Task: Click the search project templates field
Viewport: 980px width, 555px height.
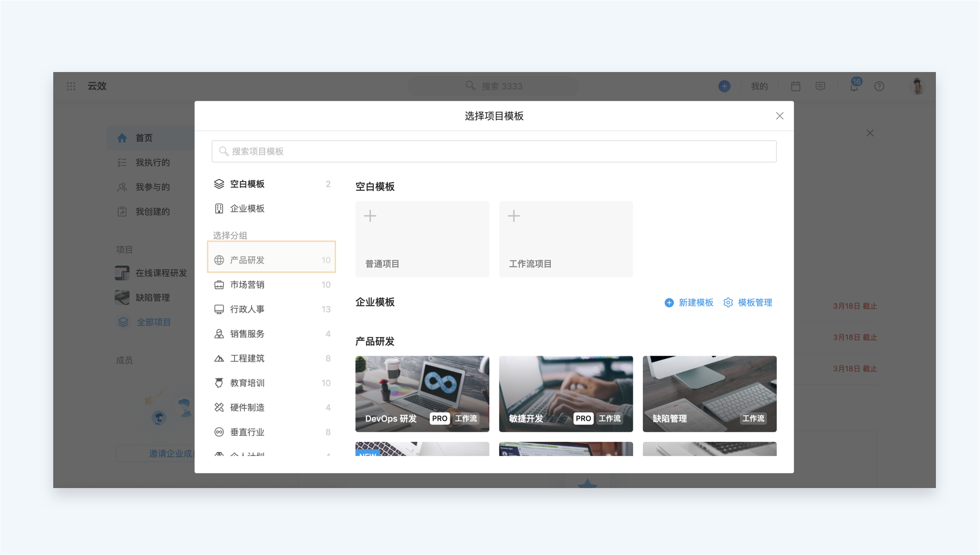Action: pos(494,151)
